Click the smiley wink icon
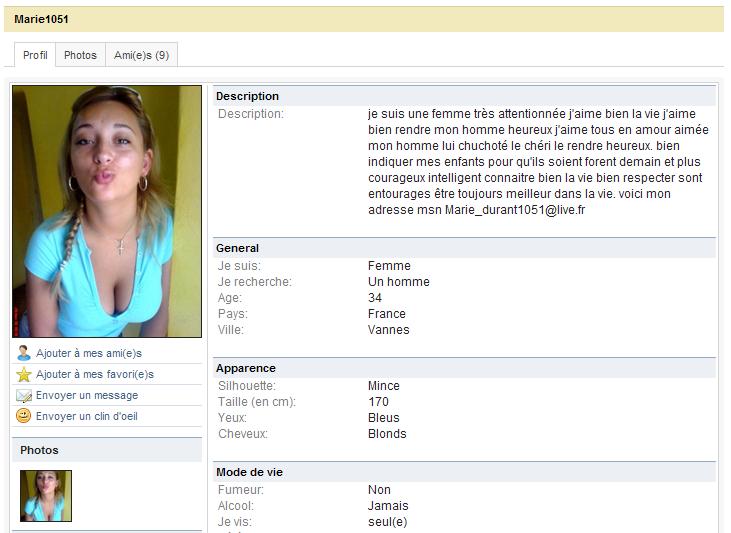The height and width of the screenshot is (533, 731). [24, 416]
